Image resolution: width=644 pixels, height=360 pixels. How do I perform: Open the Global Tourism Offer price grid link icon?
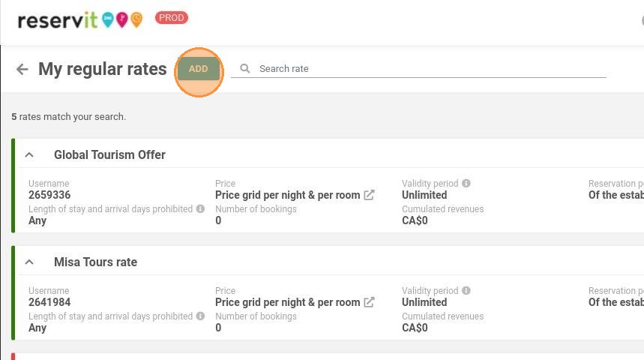point(369,195)
